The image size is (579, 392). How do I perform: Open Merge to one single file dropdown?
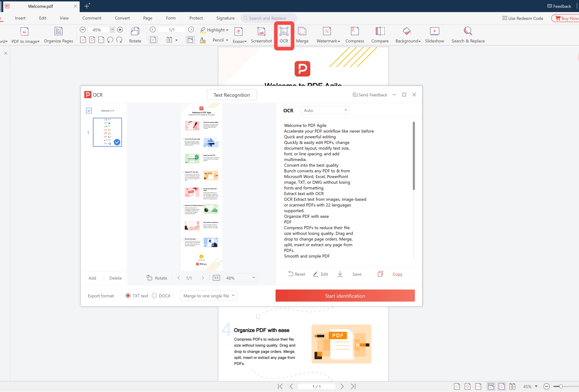coord(208,296)
